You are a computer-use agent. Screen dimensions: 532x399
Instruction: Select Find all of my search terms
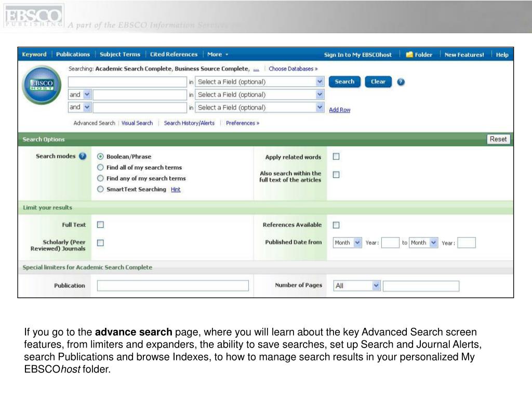click(100, 167)
